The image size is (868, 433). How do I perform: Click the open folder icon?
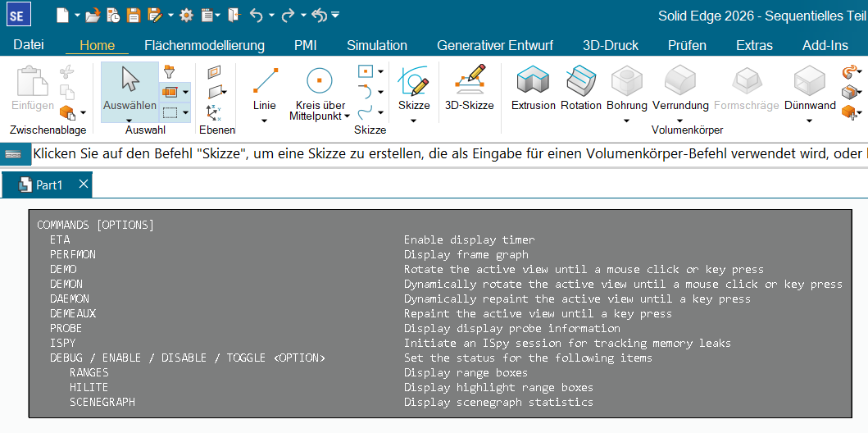click(x=93, y=16)
